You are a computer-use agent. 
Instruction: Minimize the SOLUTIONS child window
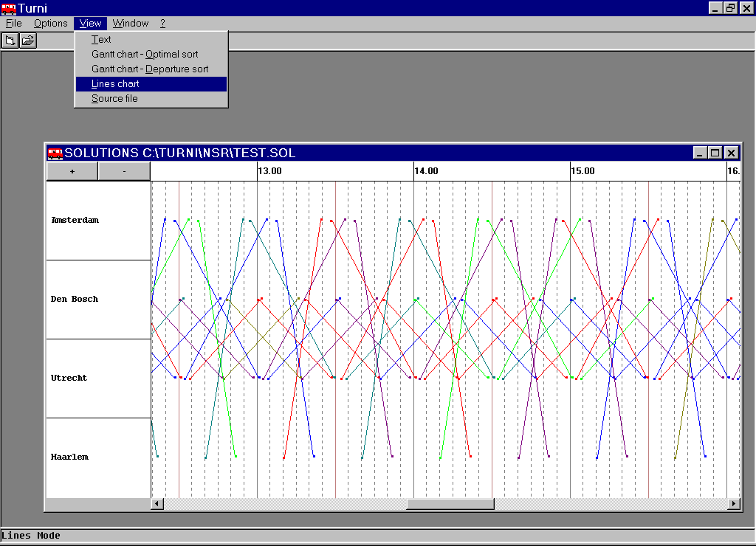click(x=700, y=153)
